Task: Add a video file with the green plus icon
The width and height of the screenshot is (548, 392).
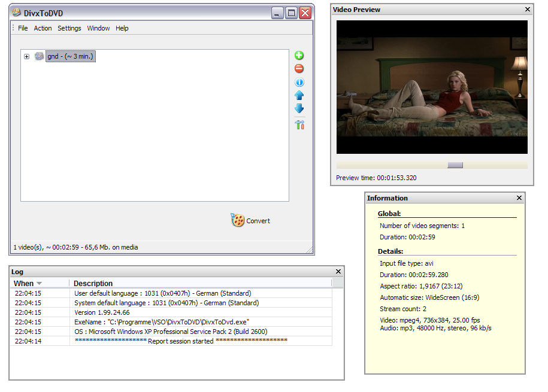Action: (x=299, y=55)
